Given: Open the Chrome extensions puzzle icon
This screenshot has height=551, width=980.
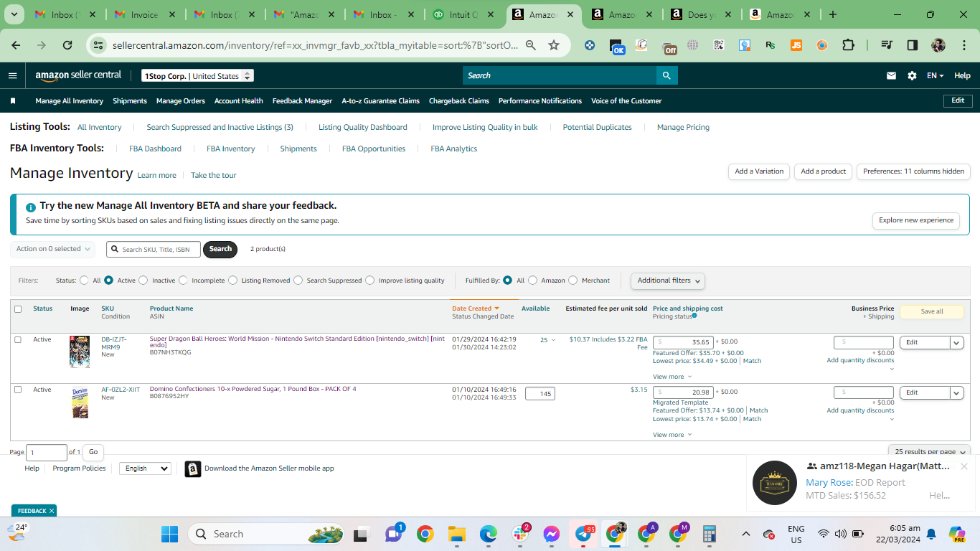Looking at the screenshot, I should pyautogui.click(x=848, y=45).
